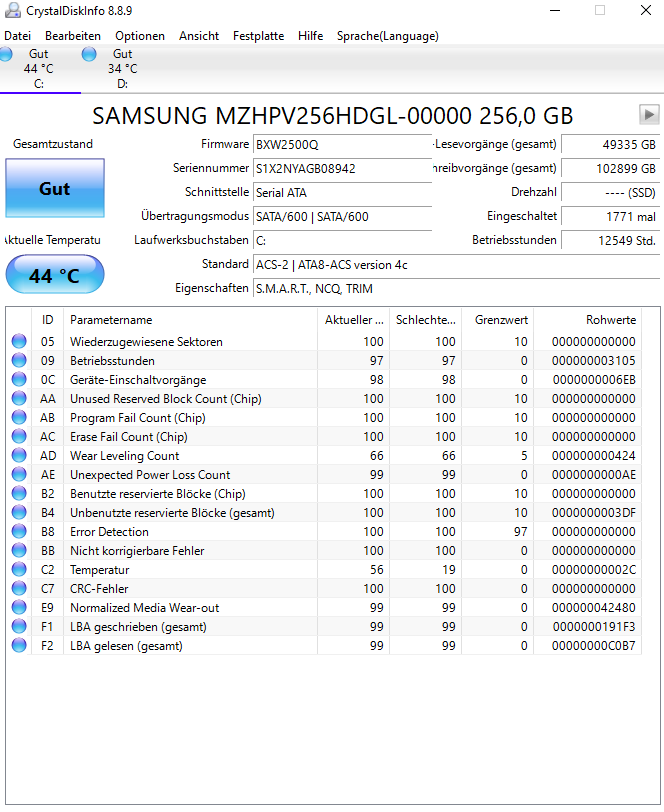Click the Grenzwert column header
The image size is (664, 812).
[x=498, y=320]
